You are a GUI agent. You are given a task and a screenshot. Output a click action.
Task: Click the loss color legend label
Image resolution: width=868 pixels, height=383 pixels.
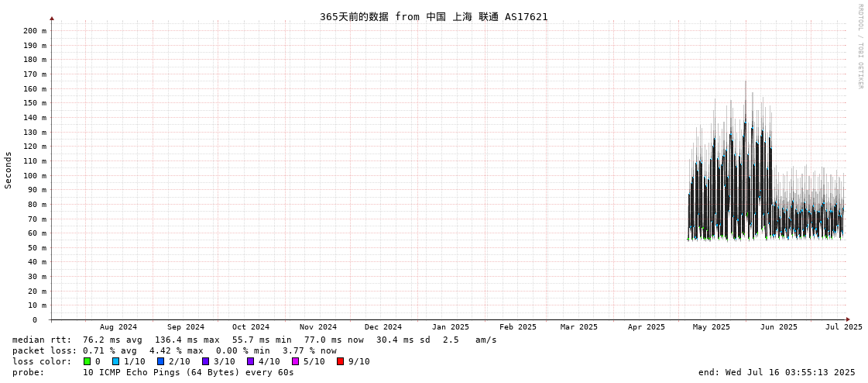[x=42, y=361]
